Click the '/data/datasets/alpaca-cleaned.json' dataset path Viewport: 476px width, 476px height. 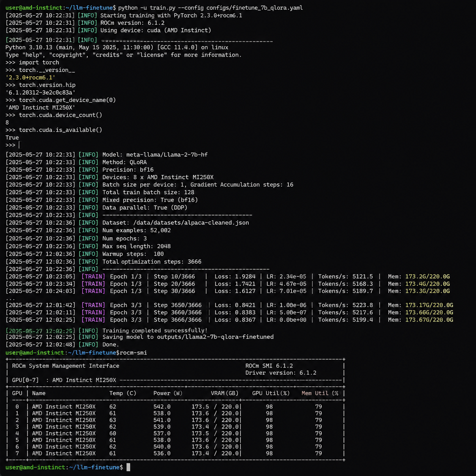191,223
